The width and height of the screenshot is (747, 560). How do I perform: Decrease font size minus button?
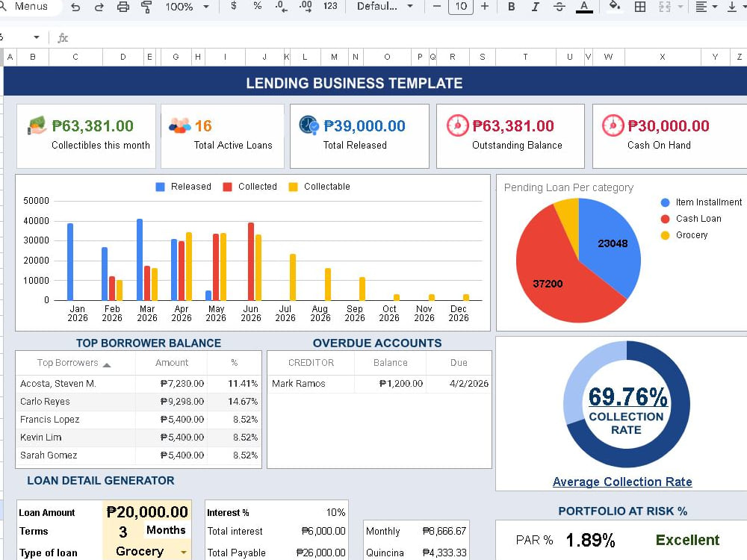[x=436, y=6]
